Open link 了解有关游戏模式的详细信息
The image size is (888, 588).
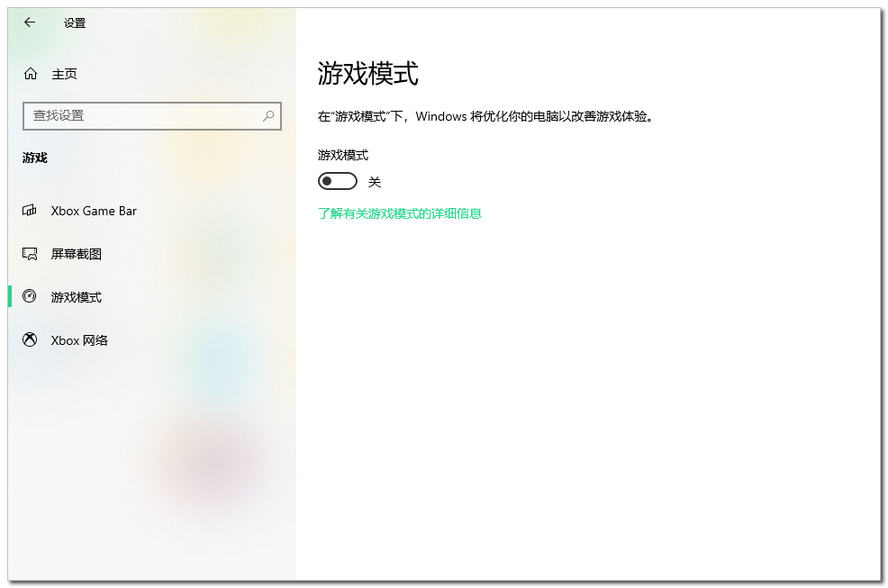400,213
